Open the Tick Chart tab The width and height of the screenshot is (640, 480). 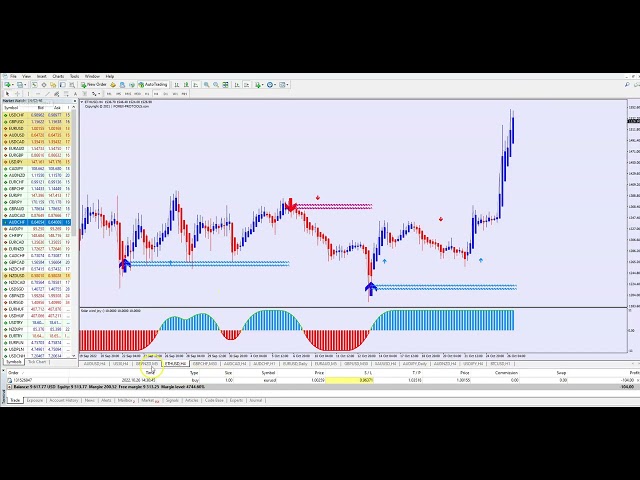37,362
